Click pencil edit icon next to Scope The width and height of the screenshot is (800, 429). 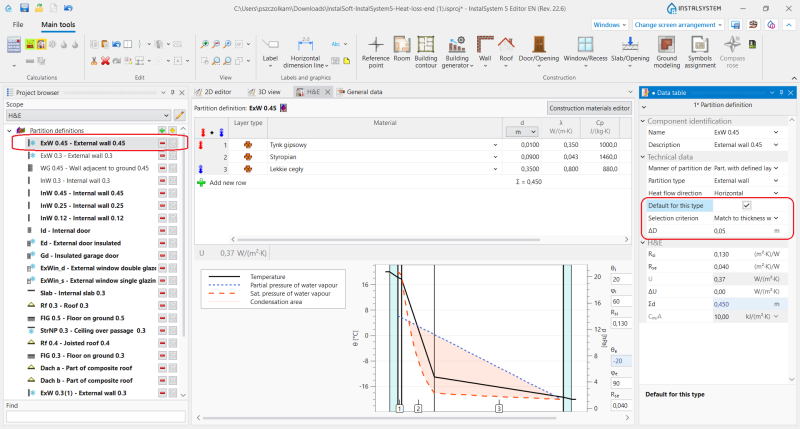pos(180,115)
